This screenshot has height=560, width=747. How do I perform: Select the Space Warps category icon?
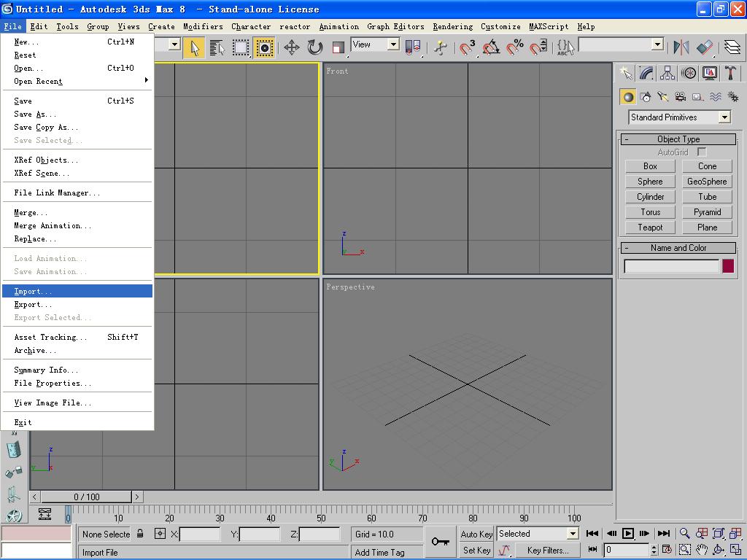click(716, 97)
